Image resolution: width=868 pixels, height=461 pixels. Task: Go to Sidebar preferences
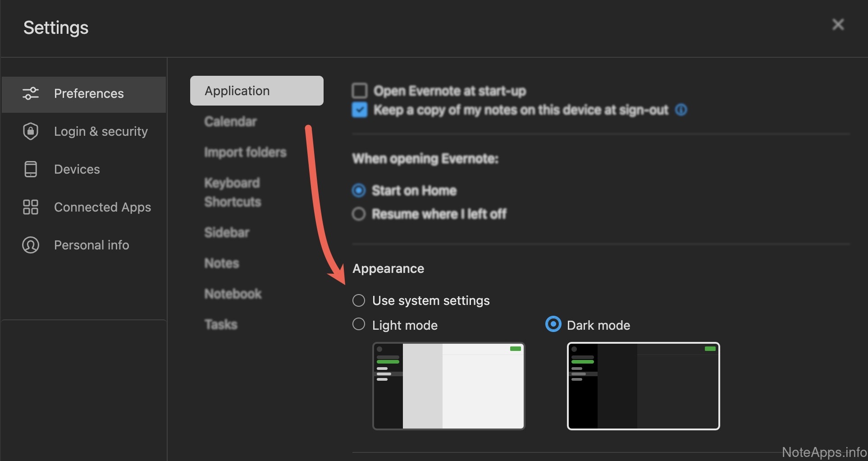(227, 232)
